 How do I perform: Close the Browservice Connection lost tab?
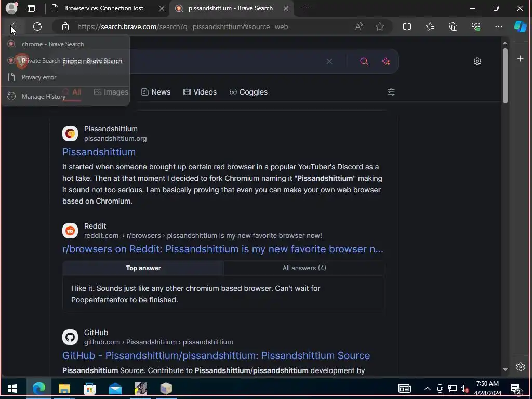[x=162, y=8]
